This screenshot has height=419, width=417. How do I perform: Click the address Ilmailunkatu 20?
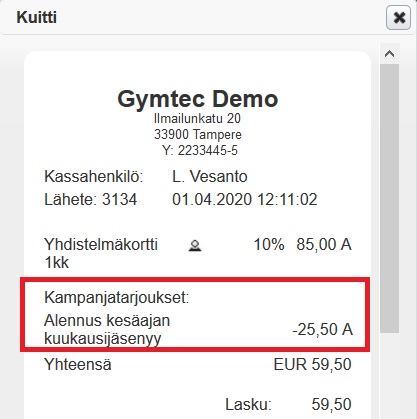point(197,119)
